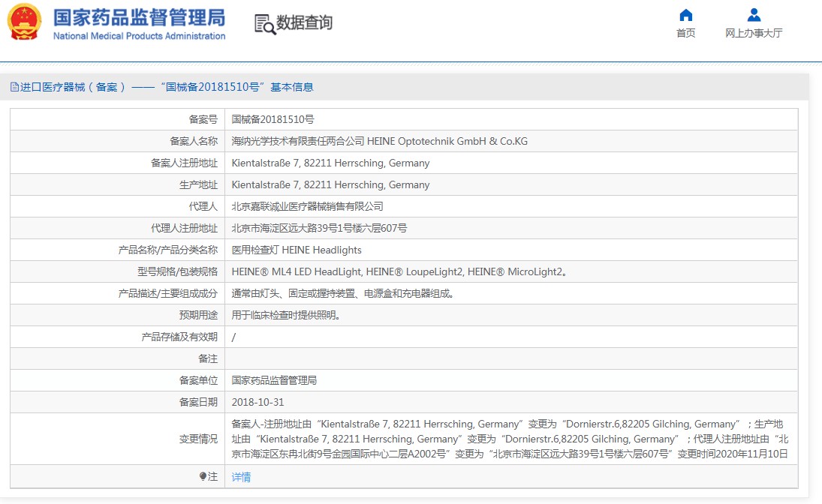Viewport: 822px width, 504px height.
Task: Click the 数据查询 heading
Action: tap(305, 22)
